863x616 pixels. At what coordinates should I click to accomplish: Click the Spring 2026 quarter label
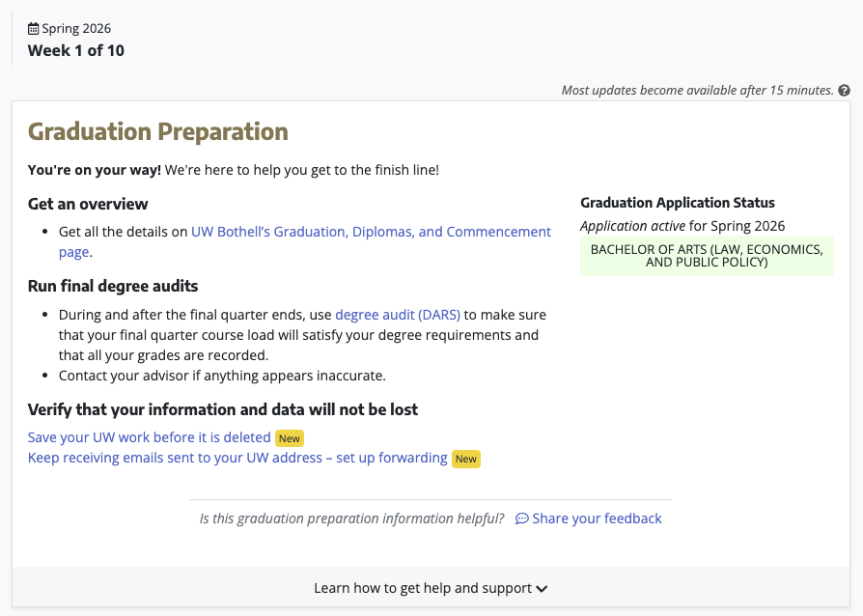76,29
